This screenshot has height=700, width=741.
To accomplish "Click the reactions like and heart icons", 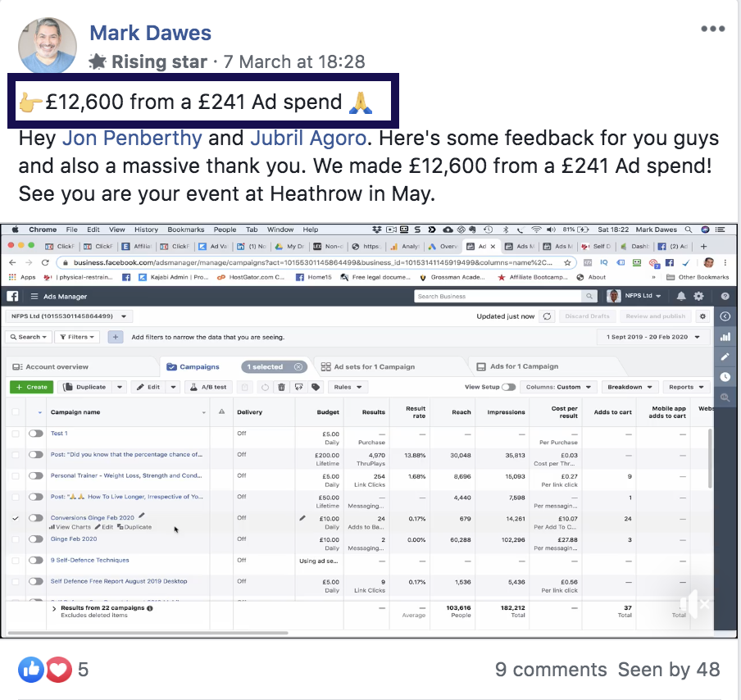I will click(45, 670).
